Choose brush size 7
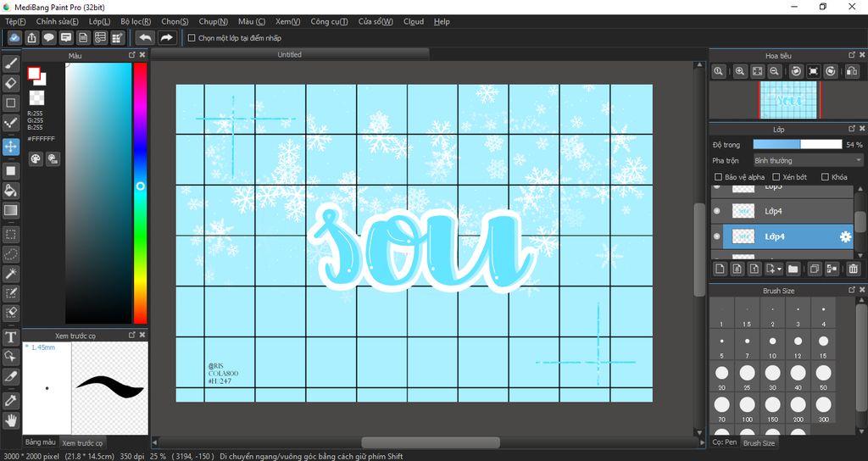The image size is (868, 461). [747, 346]
